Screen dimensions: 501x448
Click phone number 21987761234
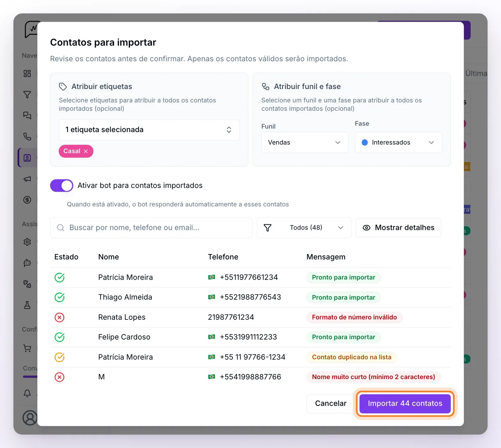click(x=231, y=317)
